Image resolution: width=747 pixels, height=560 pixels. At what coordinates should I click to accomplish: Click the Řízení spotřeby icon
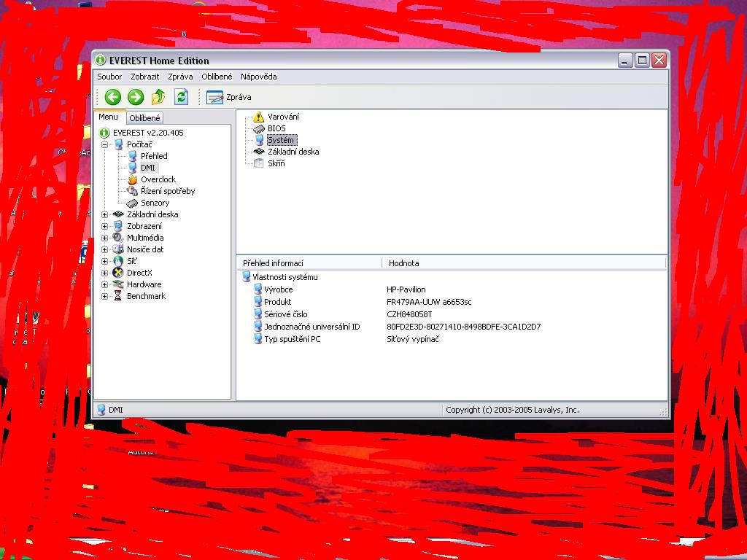[x=133, y=191]
